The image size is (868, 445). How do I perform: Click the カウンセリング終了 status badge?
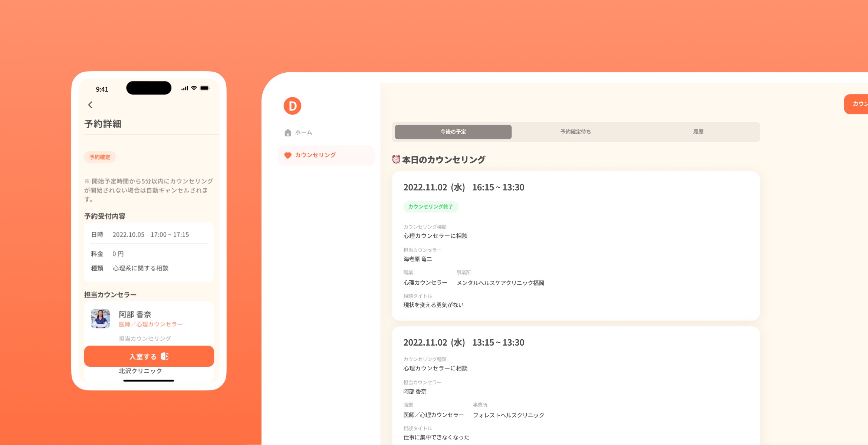(431, 207)
